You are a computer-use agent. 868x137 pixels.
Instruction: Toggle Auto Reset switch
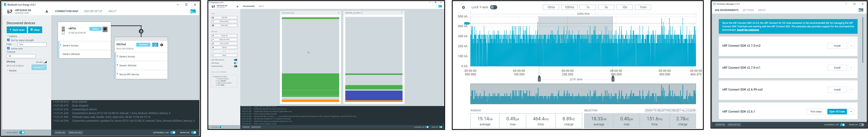coord(236,63)
